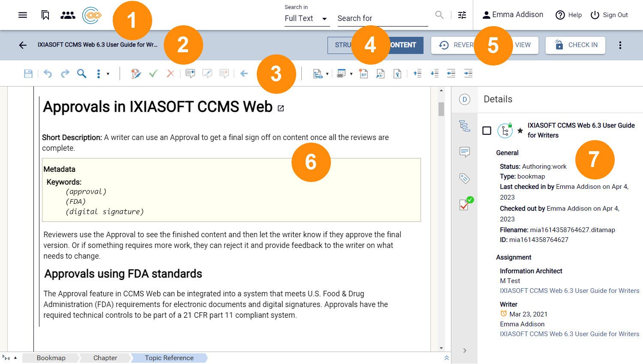The height and width of the screenshot is (364, 643).
Task: Outdent the selected item
Action: (x=451, y=74)
